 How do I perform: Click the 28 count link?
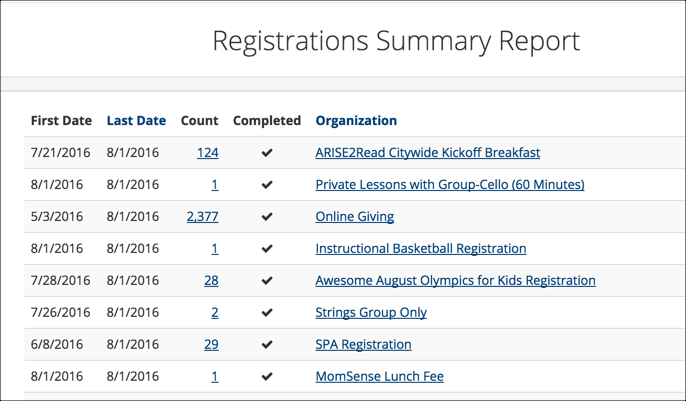tap(211, 280)
